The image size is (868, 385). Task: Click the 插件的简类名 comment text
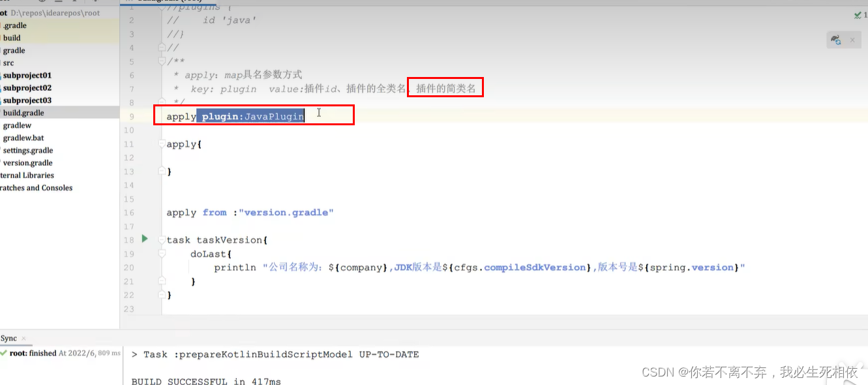pyautogui.click(x=446, y=88)
